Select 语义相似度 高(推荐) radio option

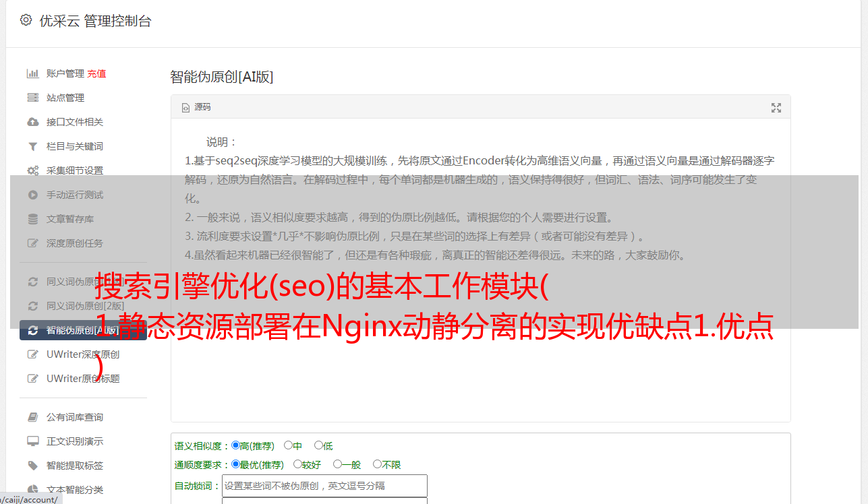click(x=235, y=445)
